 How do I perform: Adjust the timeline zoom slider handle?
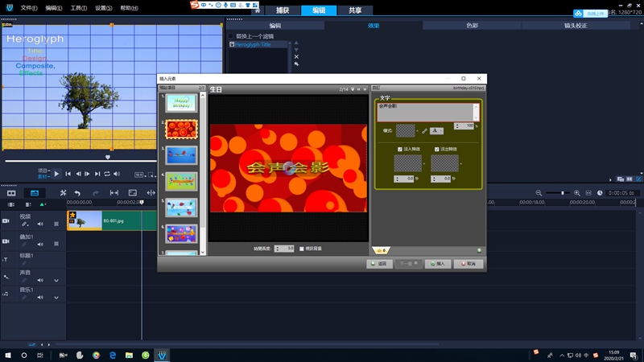(562, 193)
